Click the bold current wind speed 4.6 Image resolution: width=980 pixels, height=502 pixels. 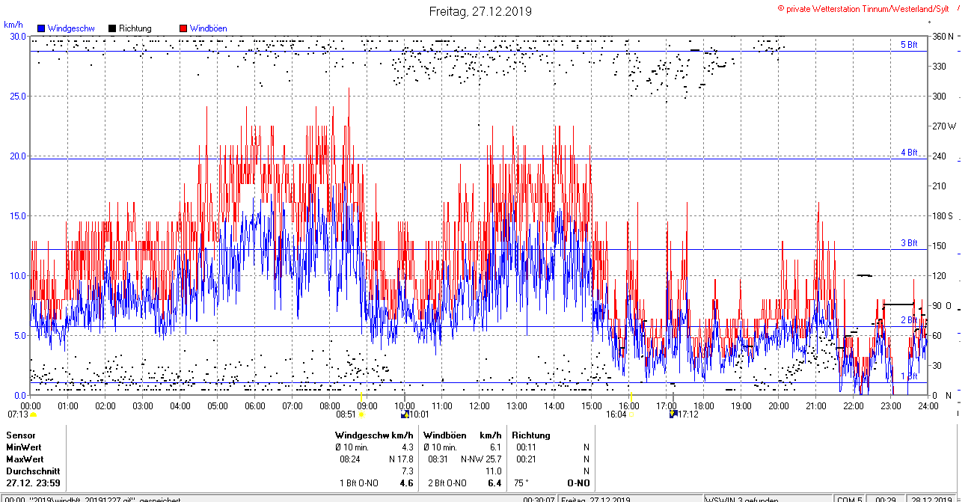407,483
